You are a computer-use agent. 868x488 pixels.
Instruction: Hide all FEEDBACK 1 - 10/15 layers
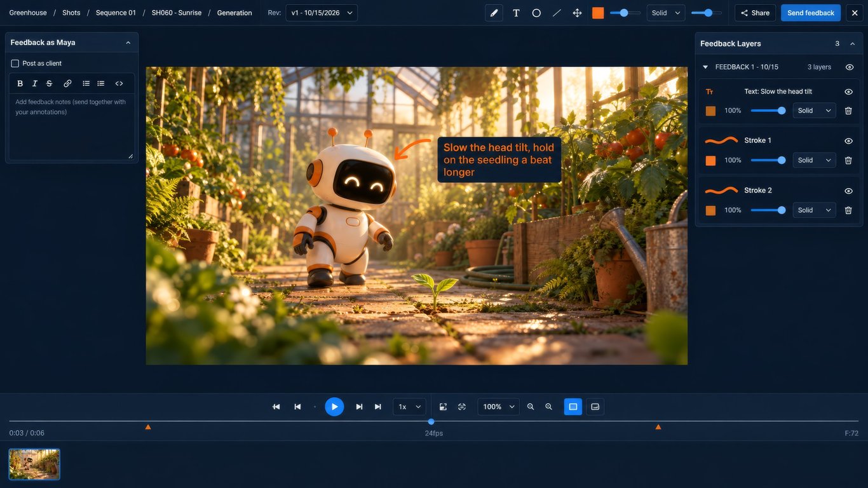pos(850,67)
